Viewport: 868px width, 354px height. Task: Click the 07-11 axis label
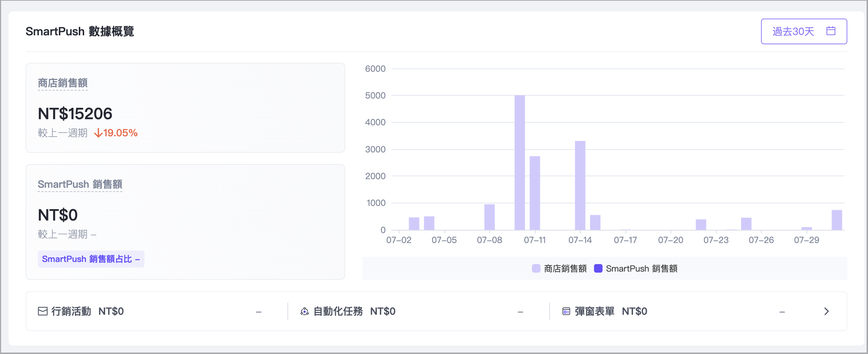535,240
